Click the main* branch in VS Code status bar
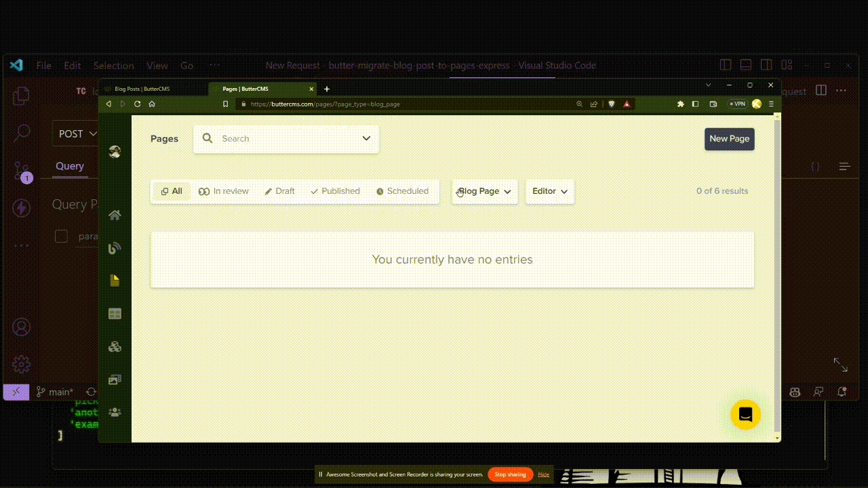 (55, 392)
